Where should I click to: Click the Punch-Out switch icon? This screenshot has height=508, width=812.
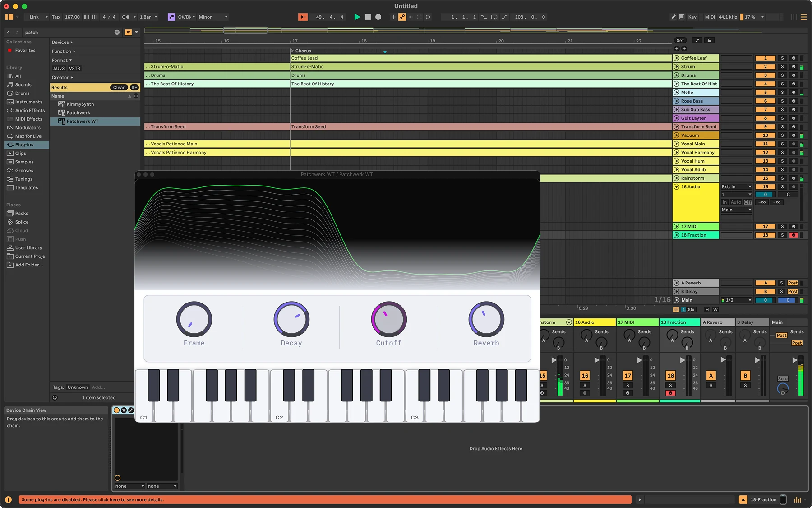coord(504,17)
